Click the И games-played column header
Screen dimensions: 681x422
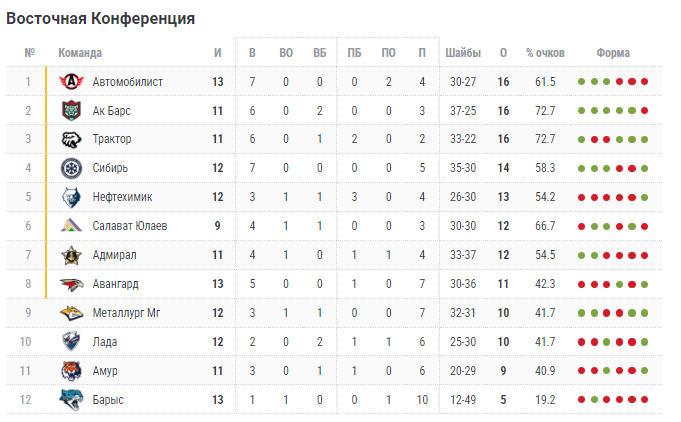coord(217,53)
